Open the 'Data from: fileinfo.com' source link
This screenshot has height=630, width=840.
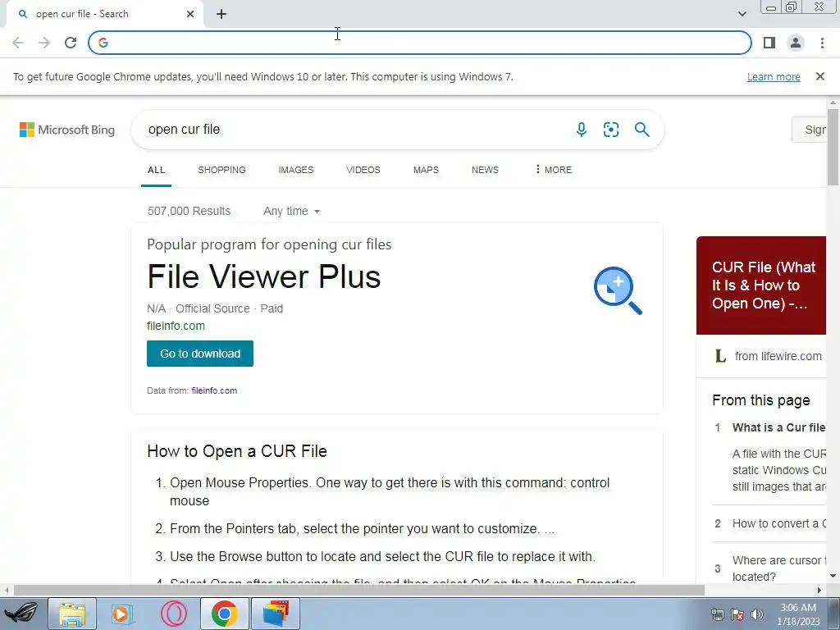point(214,390)
